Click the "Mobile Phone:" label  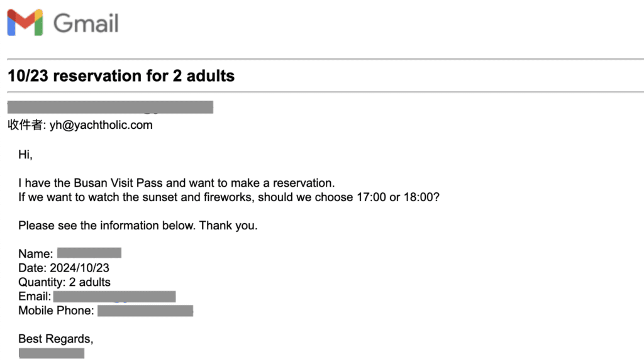pos(56,310)
